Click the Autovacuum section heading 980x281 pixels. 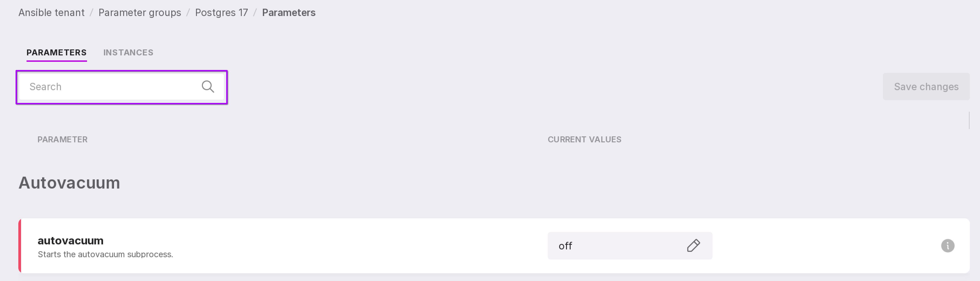(x=69, y=183)
